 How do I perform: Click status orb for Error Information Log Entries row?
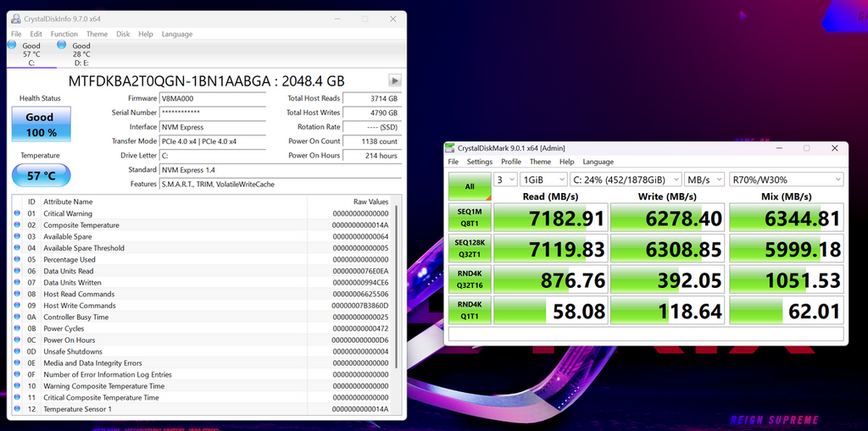click(x=17, y=374)
